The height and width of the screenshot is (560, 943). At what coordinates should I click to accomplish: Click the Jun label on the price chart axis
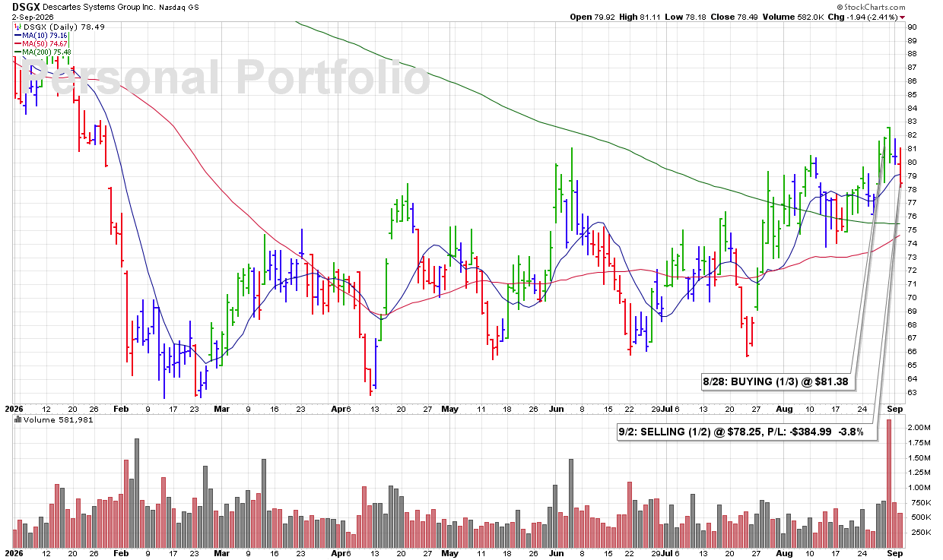[556, 409]
